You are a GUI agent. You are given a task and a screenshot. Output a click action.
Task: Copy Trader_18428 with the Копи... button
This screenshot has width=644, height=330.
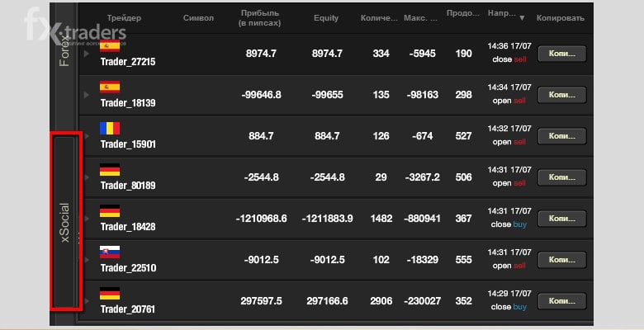click(562, 219)
